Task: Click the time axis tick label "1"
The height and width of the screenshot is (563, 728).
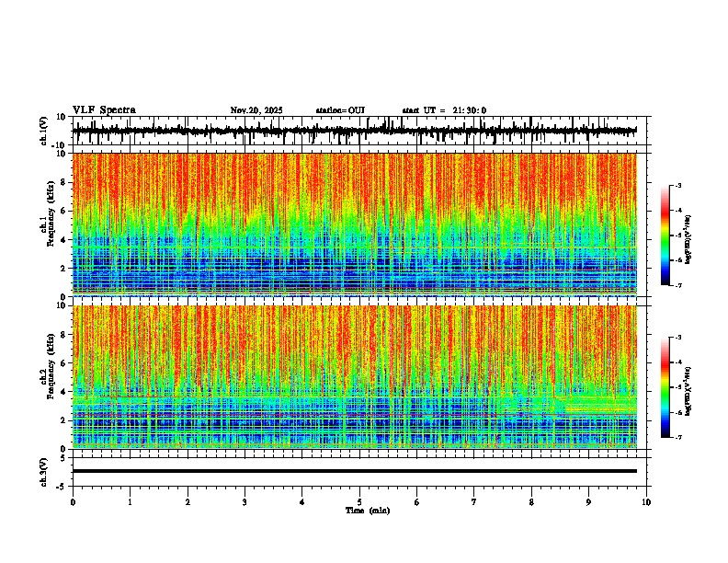Action: coord(130,502)
